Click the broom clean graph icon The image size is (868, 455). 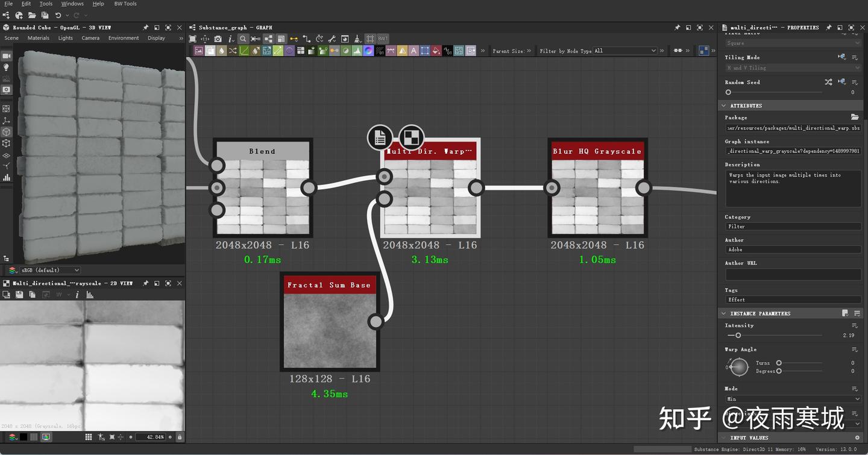(357, 39)
